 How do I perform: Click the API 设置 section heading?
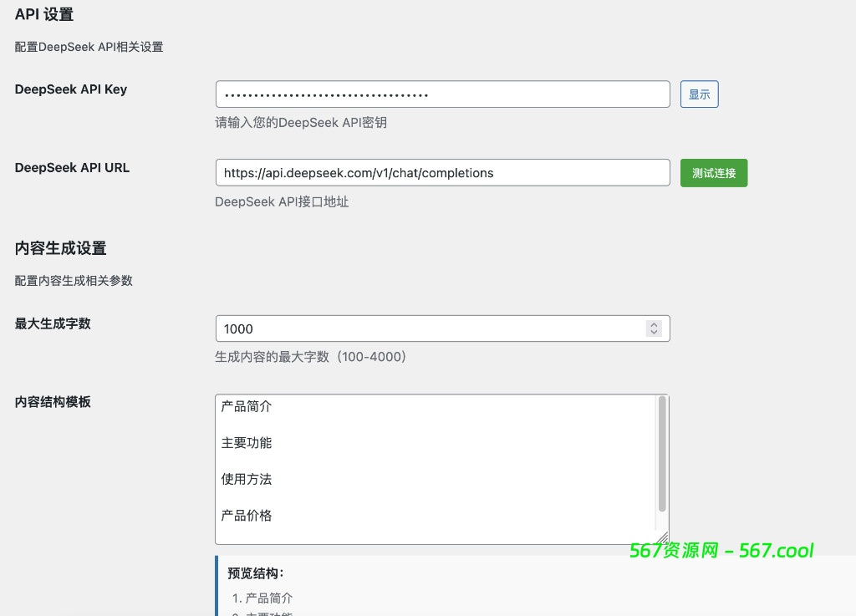[44, 14]
